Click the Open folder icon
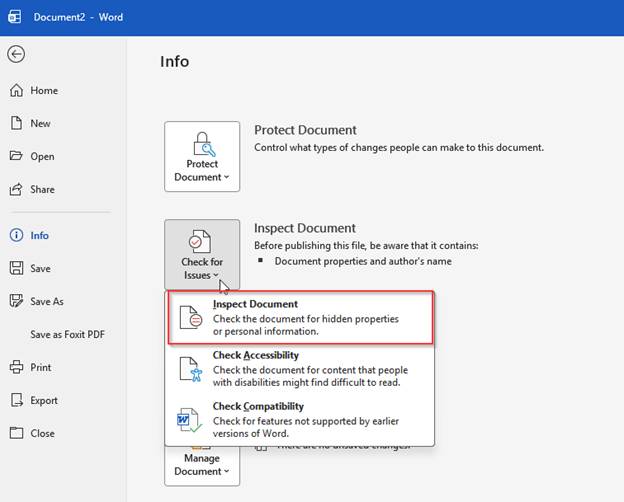 click(16, 156)
